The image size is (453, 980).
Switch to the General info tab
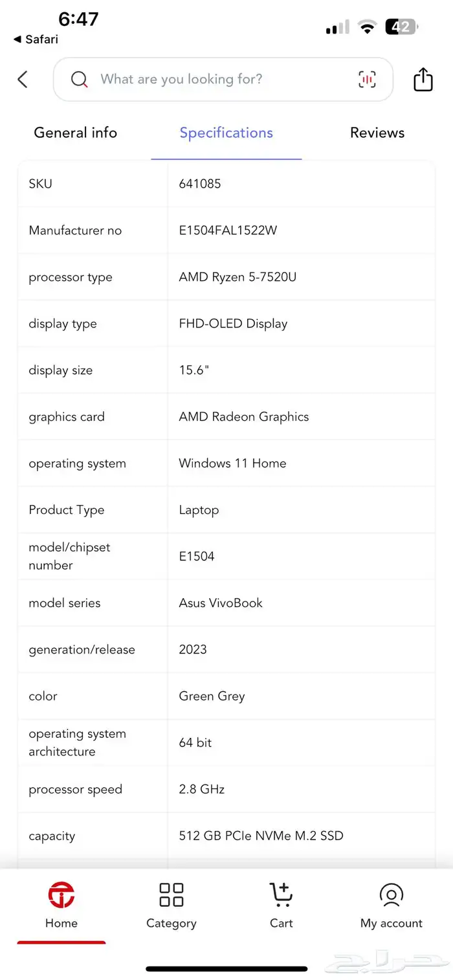click(76, 133)
